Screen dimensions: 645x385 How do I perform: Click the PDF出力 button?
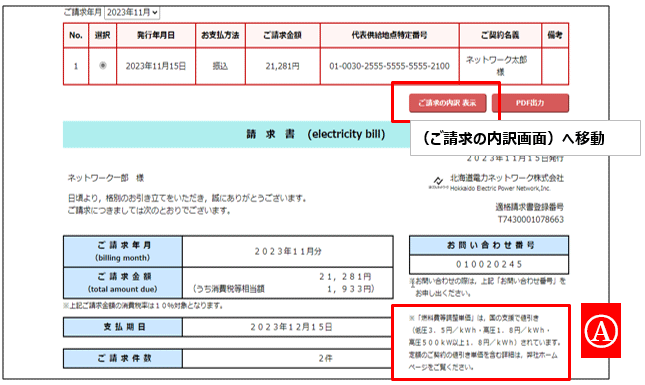click(x=530, y=103)
